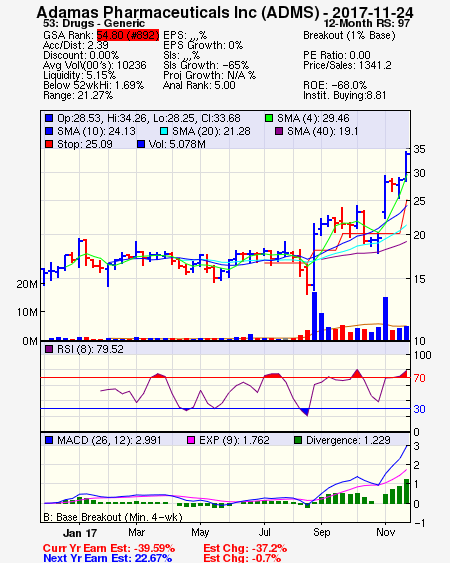The image size is (450, 563).
Task: Click the 'B: Base Breakout (Min. 4-wk)' note
Action: 113,517
